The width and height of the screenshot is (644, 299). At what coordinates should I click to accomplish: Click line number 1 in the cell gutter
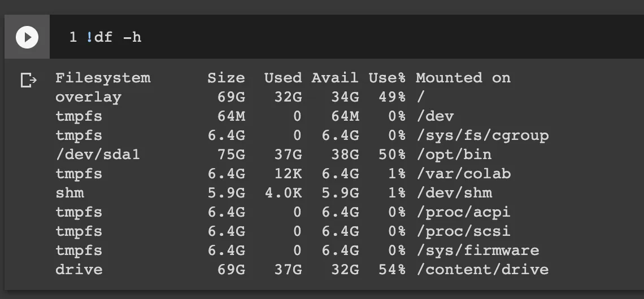73,38
